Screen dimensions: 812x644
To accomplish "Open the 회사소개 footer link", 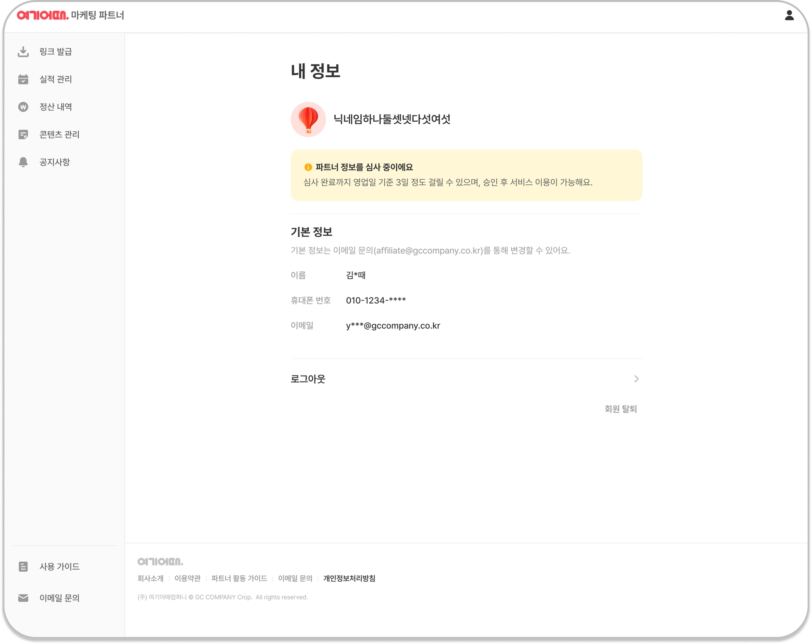I will point(150,578).
